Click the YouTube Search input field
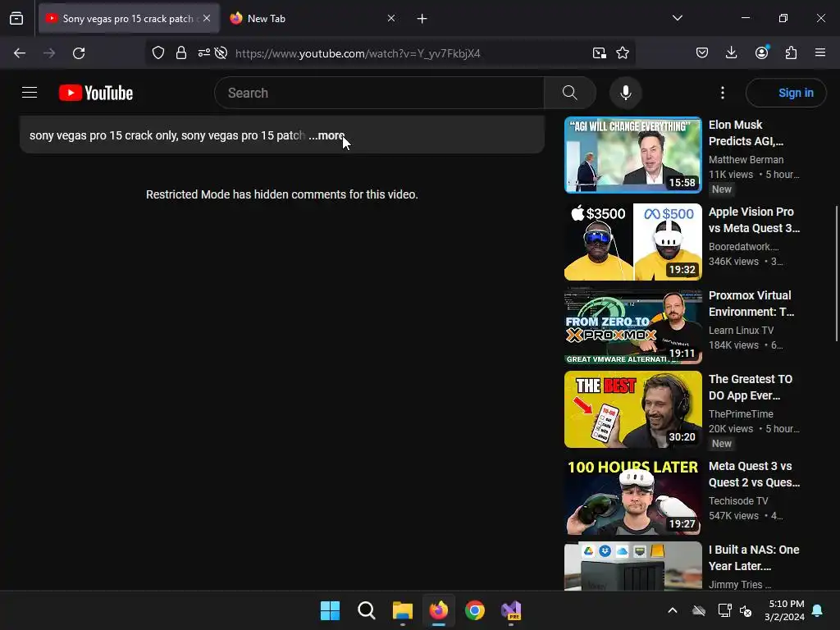 point(379,93)
